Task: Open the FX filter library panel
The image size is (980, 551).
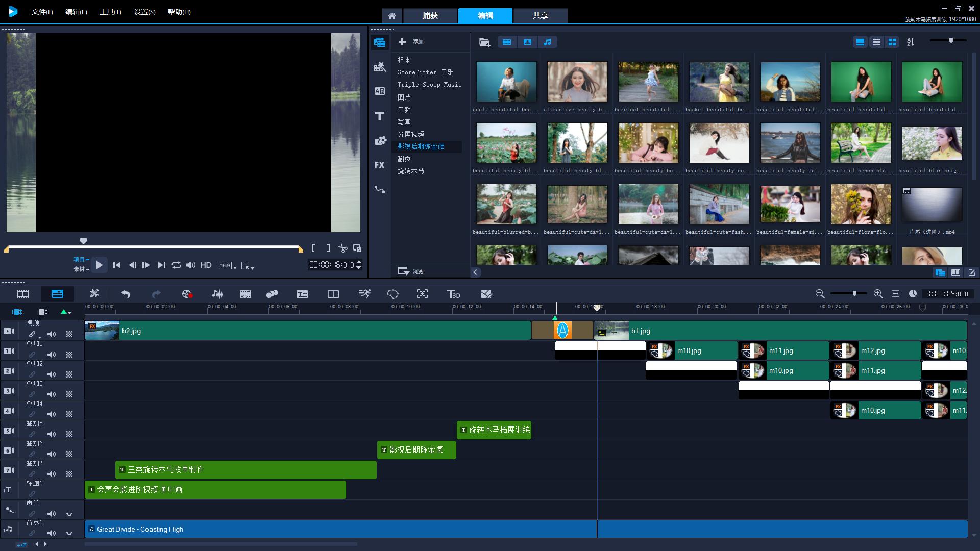Action: coord(379,165)
